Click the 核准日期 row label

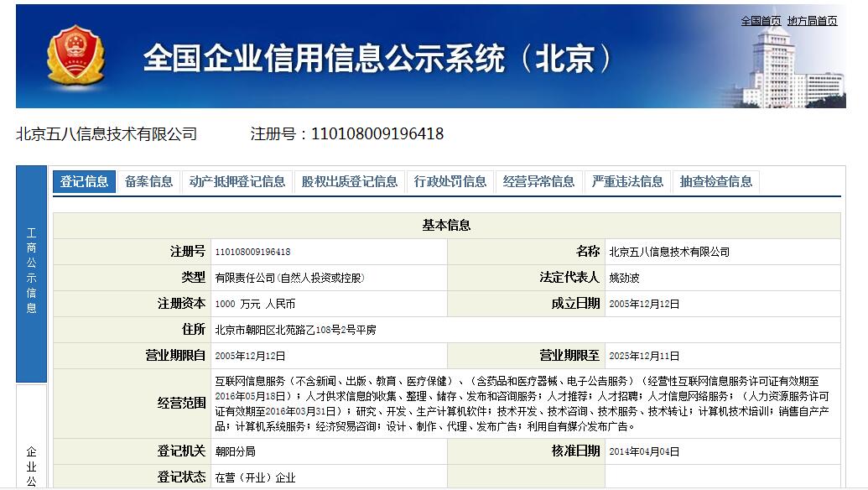pyautogui.click(x=575, y=451)
